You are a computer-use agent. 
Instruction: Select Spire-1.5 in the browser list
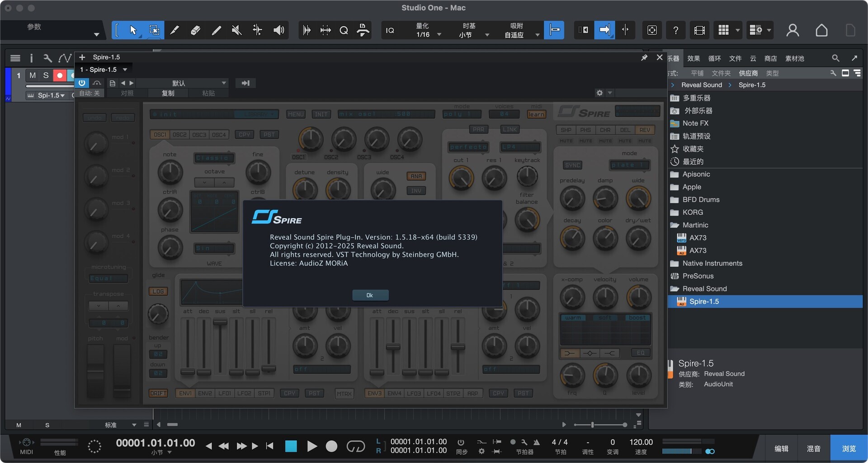(x=765, y=302)
